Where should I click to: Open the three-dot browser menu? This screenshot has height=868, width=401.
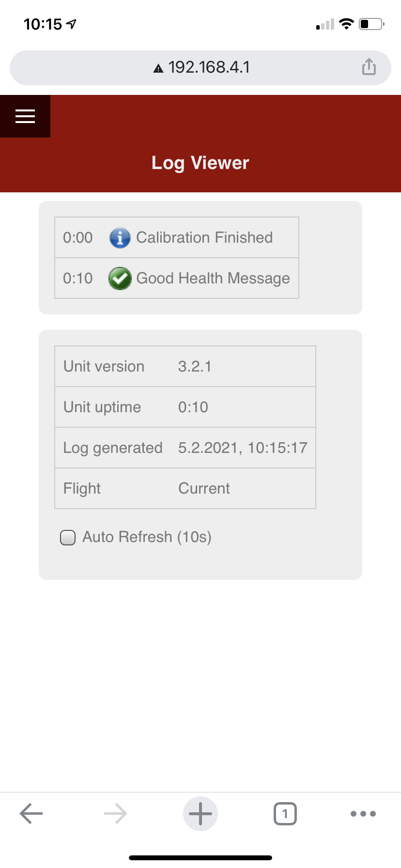[x=363, y=813]
